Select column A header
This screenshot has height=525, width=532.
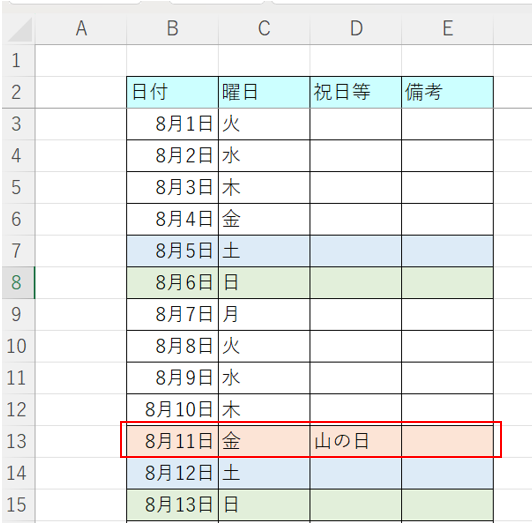81,29
